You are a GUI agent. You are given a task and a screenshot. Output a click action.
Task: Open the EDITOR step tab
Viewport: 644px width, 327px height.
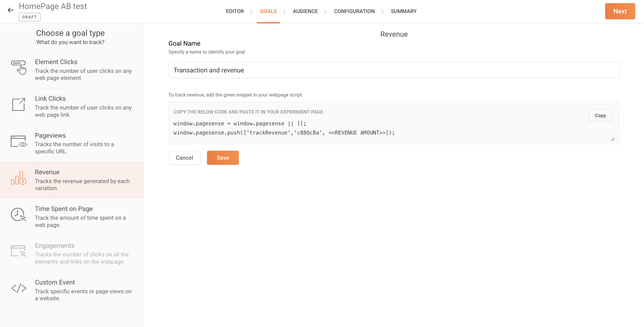pyautogui.click(x=235, y=11)
